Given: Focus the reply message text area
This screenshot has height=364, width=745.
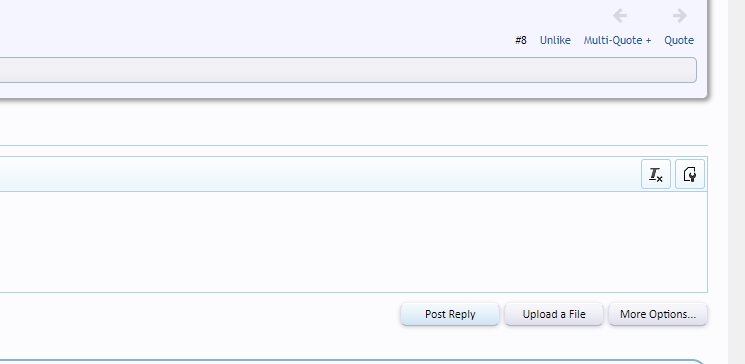Looking at the screenshot, I should 353,242.
